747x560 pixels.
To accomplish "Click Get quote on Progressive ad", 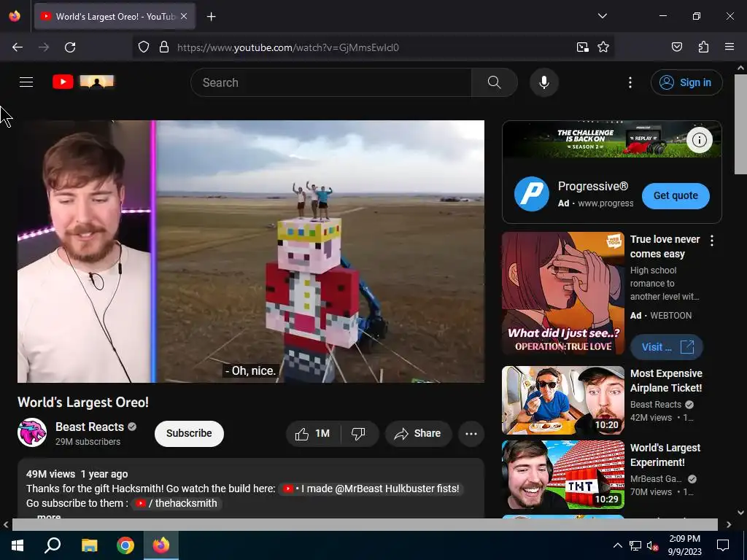I will click(676, 195).
